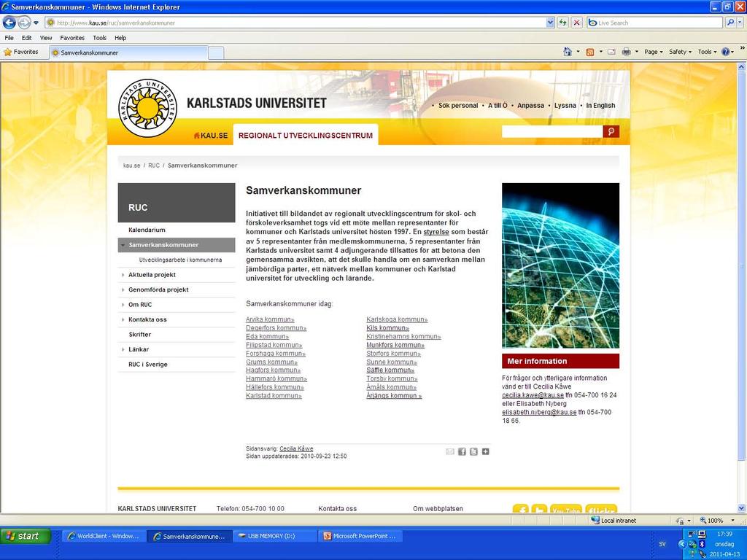
Task: Click the Lyssna link
Action: (x=565, y=106)
